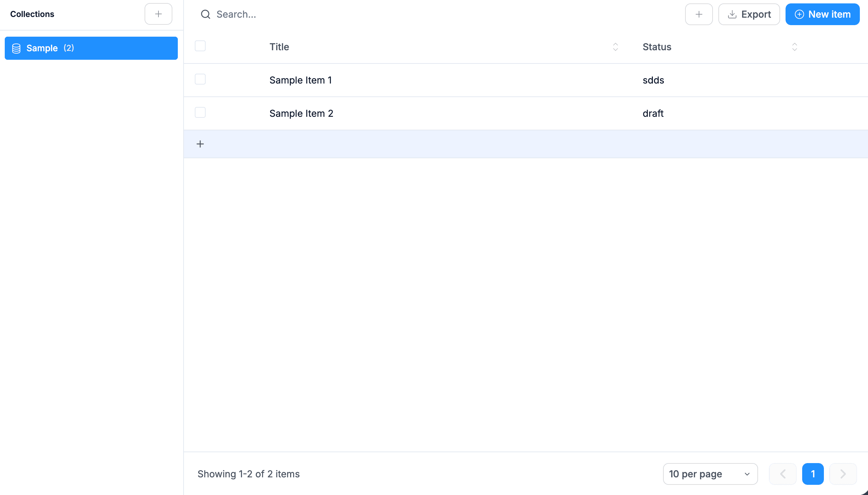Click the Export button

tap(749, 14)
